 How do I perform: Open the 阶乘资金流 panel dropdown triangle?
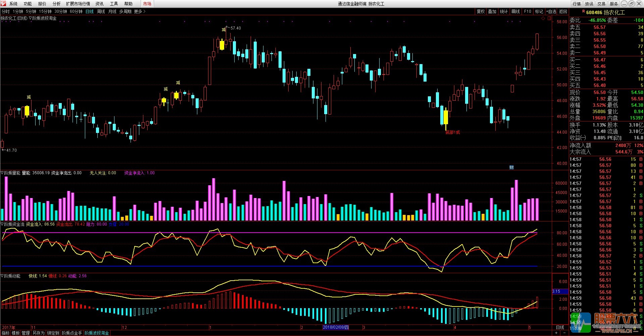coord(2,224)
